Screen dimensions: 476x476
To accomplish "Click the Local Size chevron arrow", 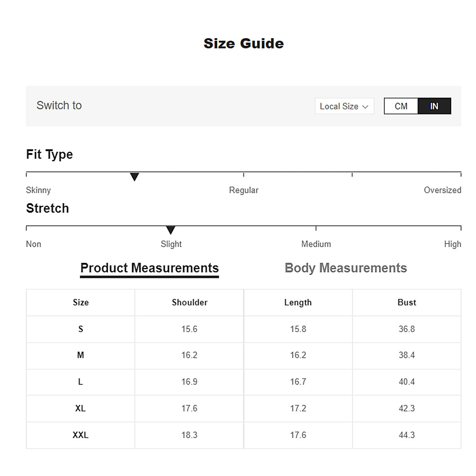I will click(365, 107).
